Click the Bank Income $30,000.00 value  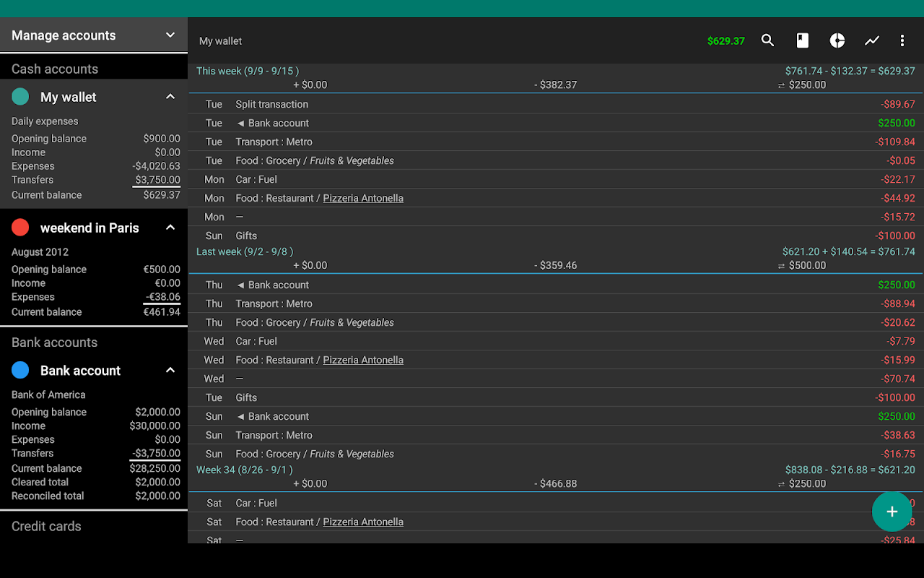point(154,426)
